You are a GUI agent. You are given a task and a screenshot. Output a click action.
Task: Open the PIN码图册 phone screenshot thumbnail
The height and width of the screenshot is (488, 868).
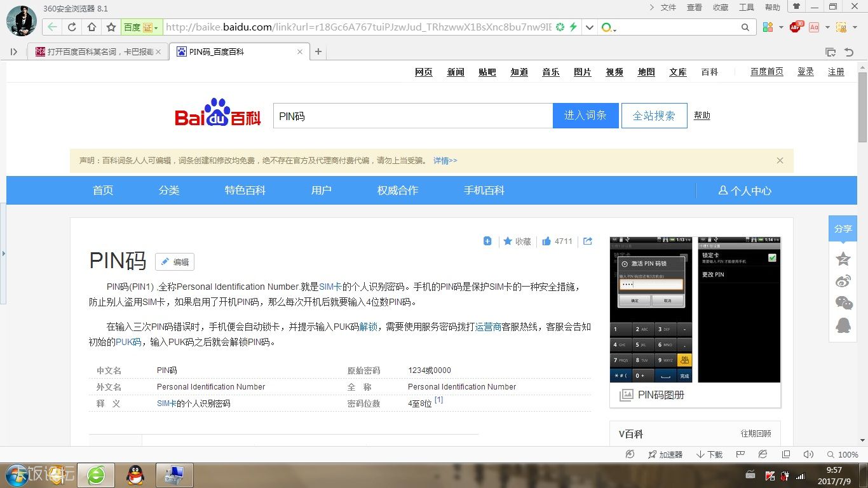coord(695,309)
